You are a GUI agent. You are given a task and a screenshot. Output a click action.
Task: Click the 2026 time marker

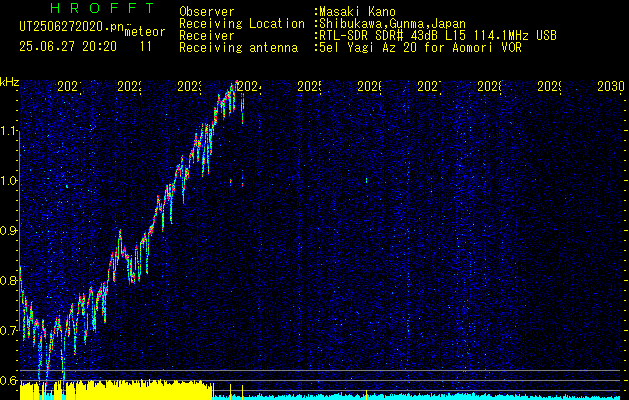pos(369,86)
